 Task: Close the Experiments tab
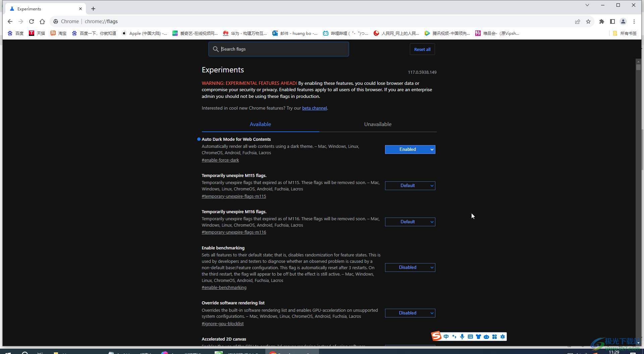point(80,9)
